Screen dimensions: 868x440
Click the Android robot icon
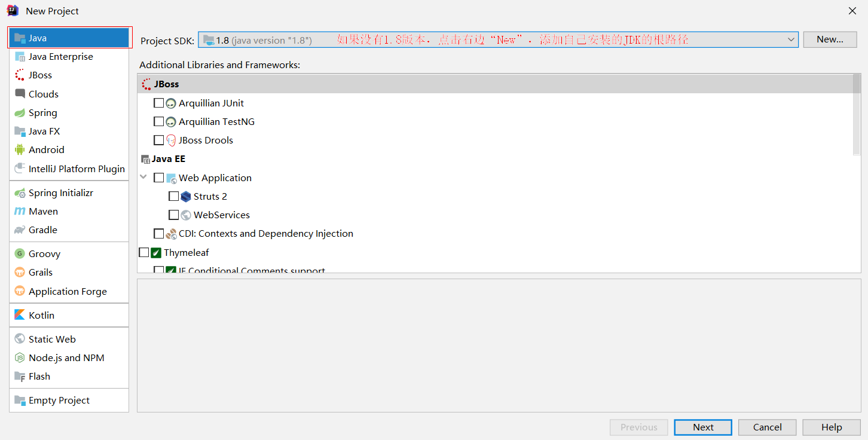tap(20, 150)
